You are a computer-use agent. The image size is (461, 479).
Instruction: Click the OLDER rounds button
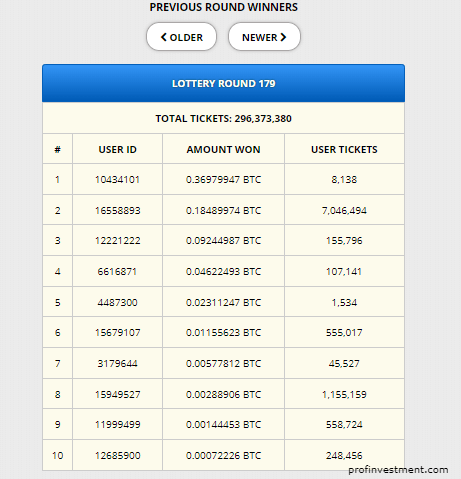pyautogui.click(x=181, y=37)
